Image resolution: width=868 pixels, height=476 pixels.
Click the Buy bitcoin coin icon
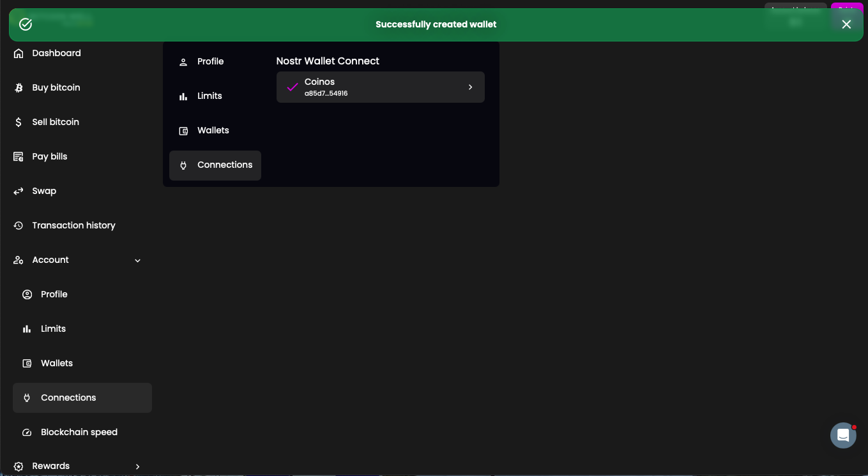(x=19, y=87)
